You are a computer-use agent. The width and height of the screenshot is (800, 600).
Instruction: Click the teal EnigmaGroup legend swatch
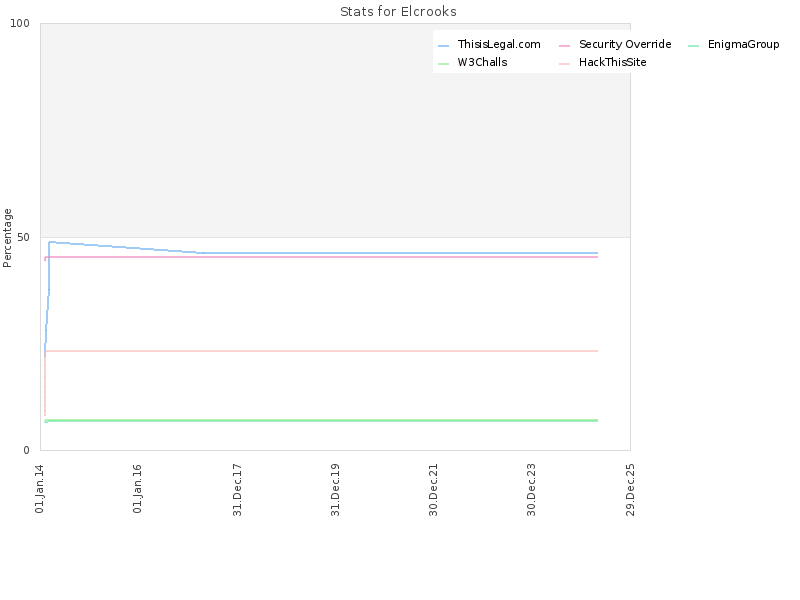pos(693,46)
